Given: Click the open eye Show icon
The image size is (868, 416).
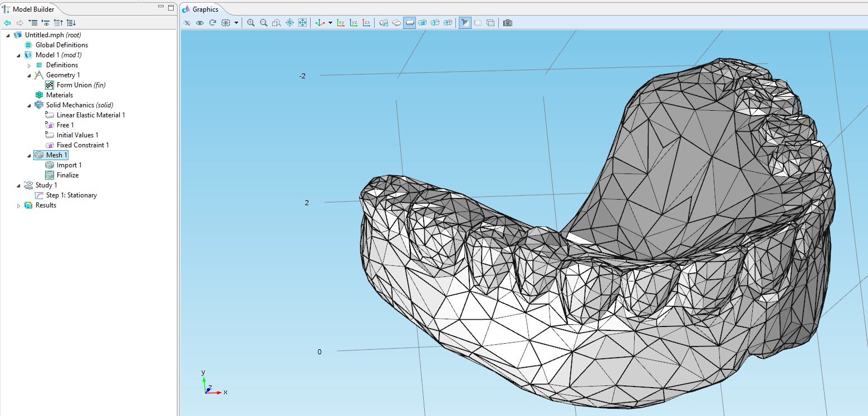Looking at the screenshot, I should (200, 23).
